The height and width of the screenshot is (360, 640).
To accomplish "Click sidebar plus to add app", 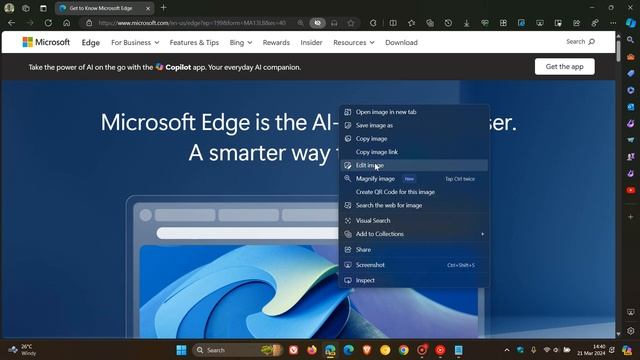I will (x=631, y=217).
